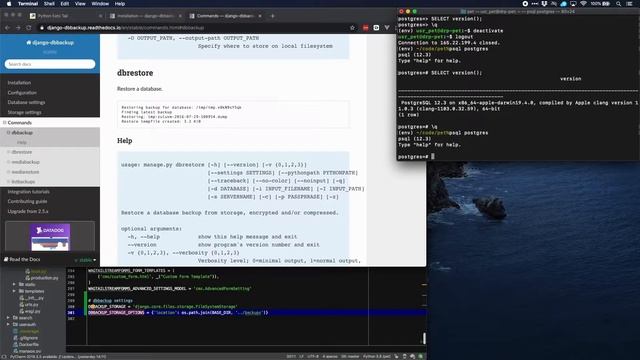Expand the search folder in PyCharm tree
This screenshot has width=640, height=360.
8,318
